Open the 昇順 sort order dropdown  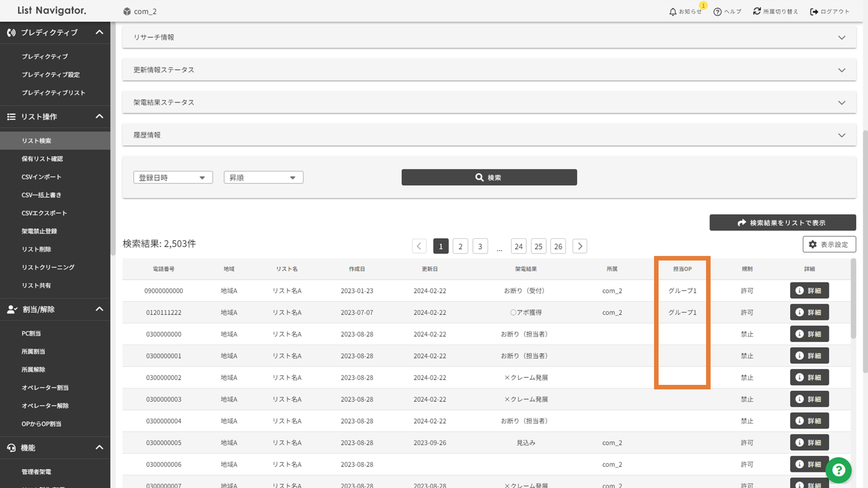[263, 178]
